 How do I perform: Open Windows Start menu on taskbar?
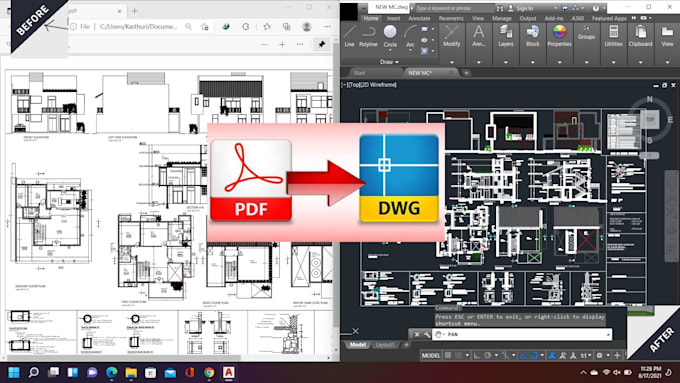coord(14,373)
